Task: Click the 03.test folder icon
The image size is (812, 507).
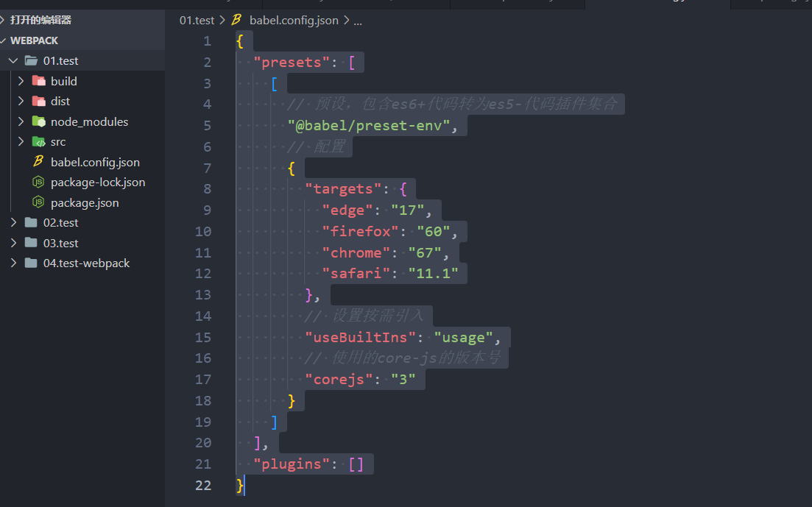Action: (x=31, y=242)
